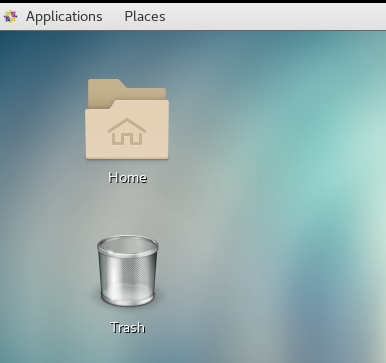386x363 pixels.
Task: Click the Trash label text
Action: [x=128, y=328]
